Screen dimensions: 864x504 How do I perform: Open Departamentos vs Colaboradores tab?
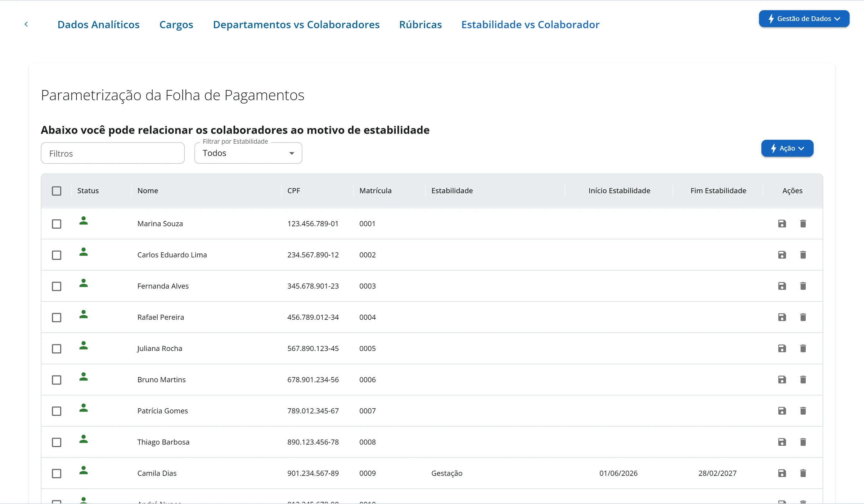point(296,24)
